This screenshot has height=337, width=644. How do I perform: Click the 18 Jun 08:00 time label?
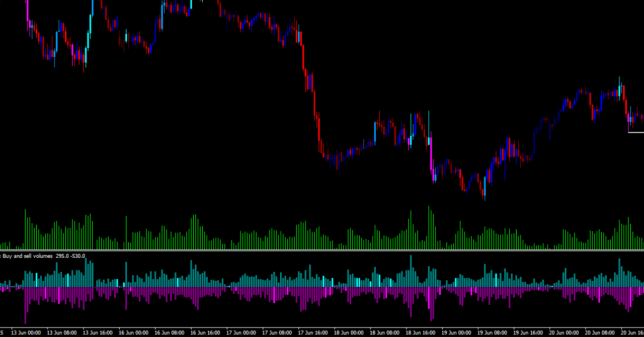tap(385, 333)
